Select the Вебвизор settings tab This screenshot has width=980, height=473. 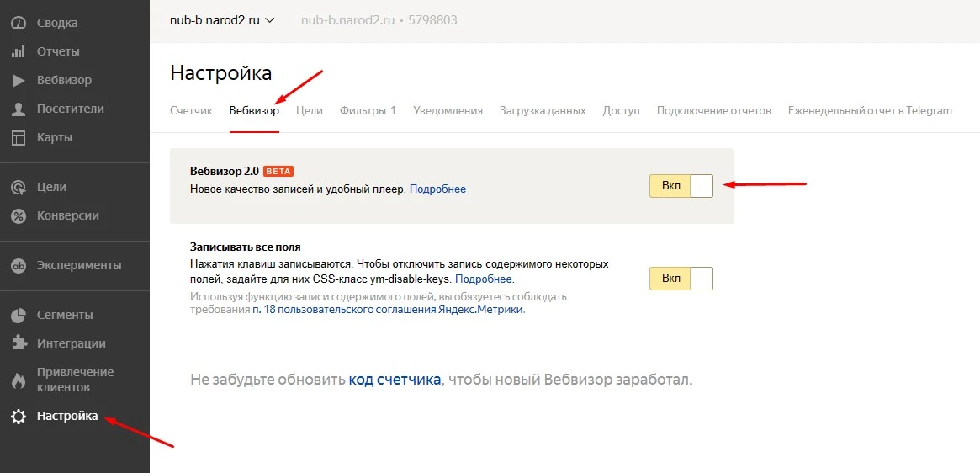pos(254,111)
